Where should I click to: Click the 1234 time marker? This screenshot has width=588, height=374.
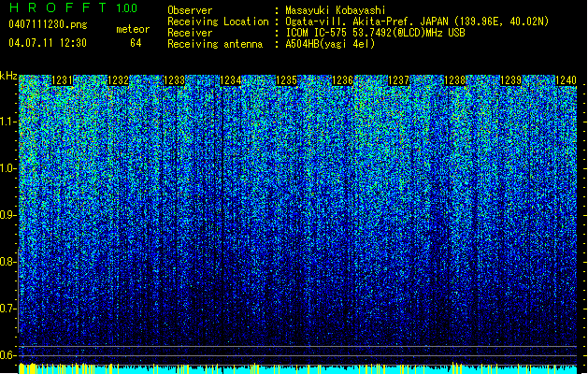230,80
